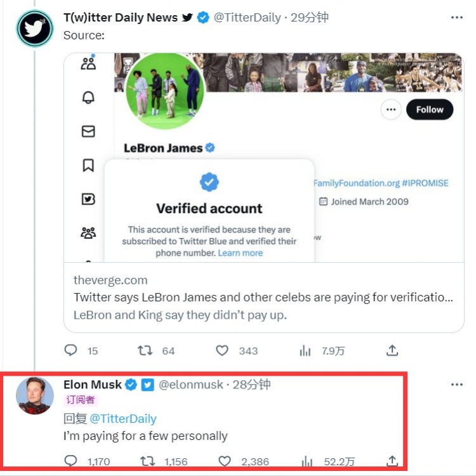Open theverge.com article link card
This screenshot has height=476, width=476.
263,297
